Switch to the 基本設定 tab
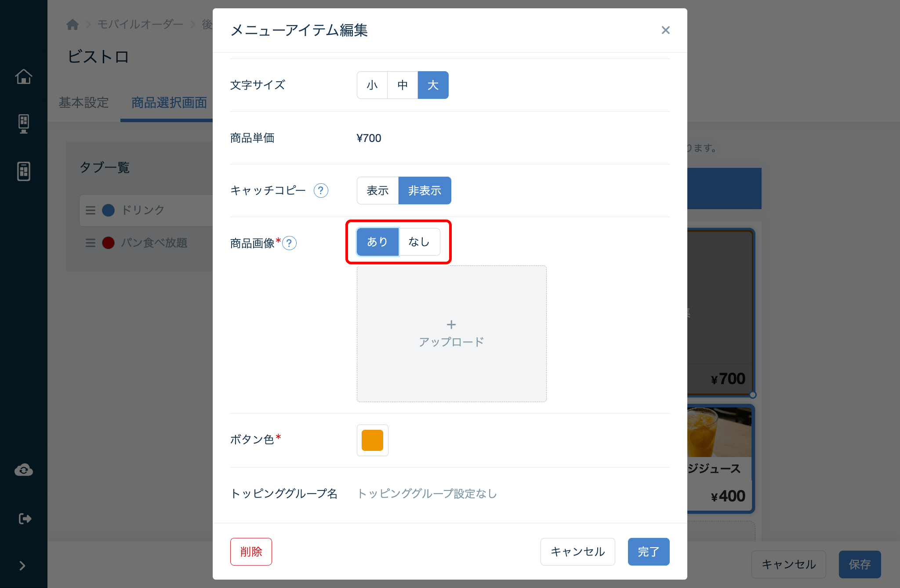 point(83,102)
